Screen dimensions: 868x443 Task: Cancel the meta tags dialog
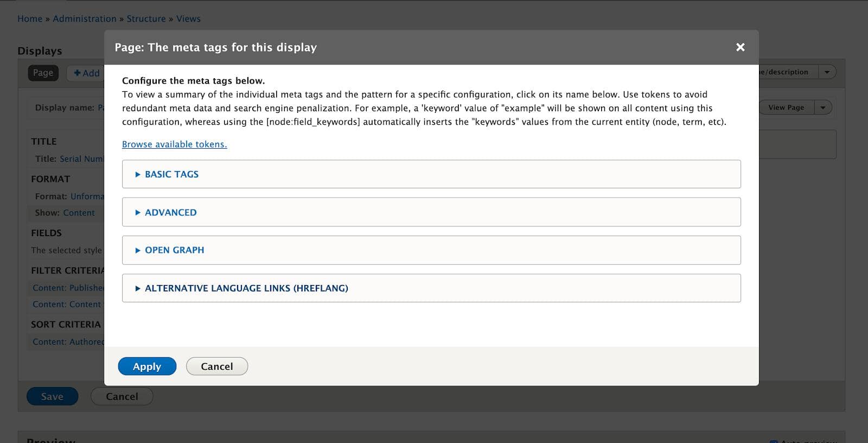(217, 366)
